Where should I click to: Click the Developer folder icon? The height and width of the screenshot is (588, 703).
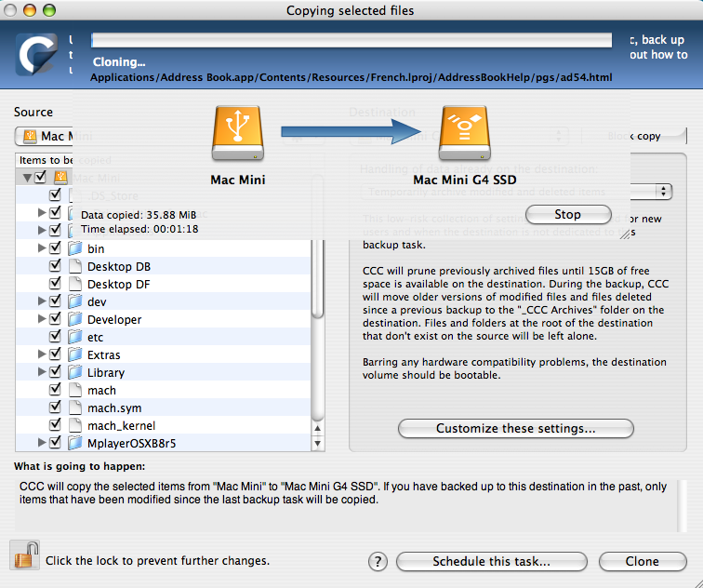tap(75, 319)
